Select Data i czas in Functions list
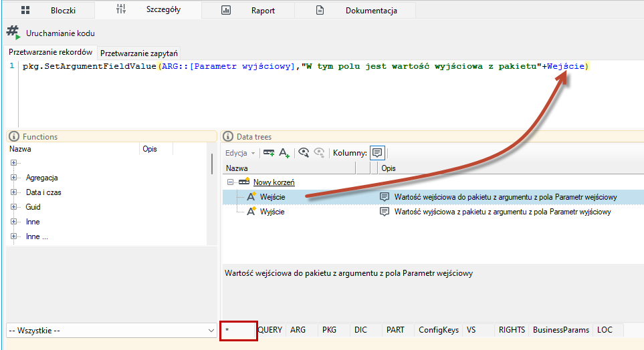Viewport: 644px width, 350px height. (43, 192)
